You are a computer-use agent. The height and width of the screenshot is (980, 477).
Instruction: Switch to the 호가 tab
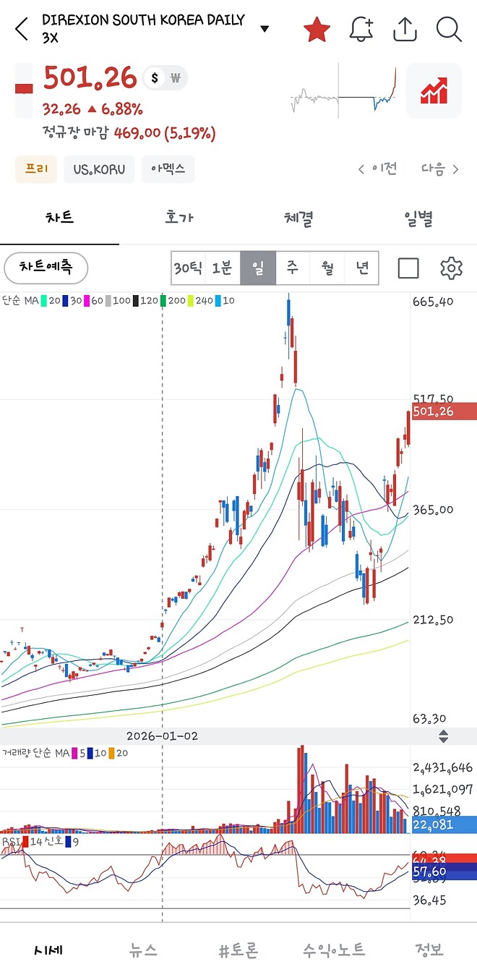tap(179, 218)
